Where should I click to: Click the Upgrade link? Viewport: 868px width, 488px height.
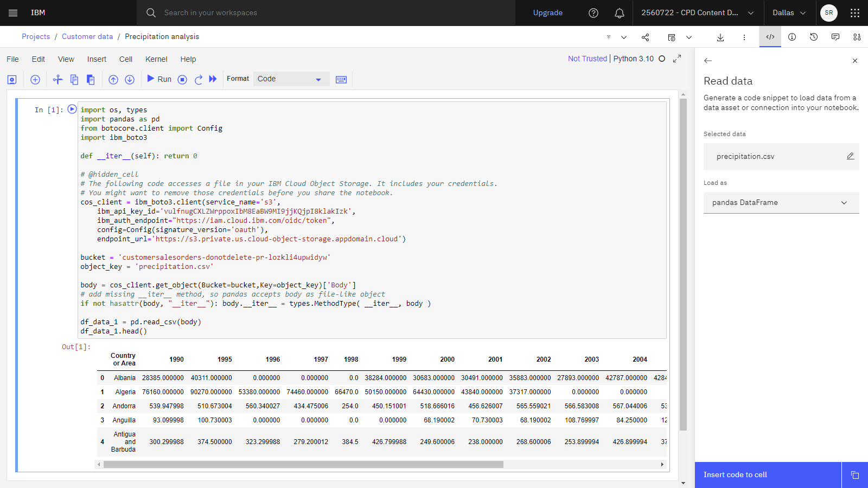[x=548, y=12]
